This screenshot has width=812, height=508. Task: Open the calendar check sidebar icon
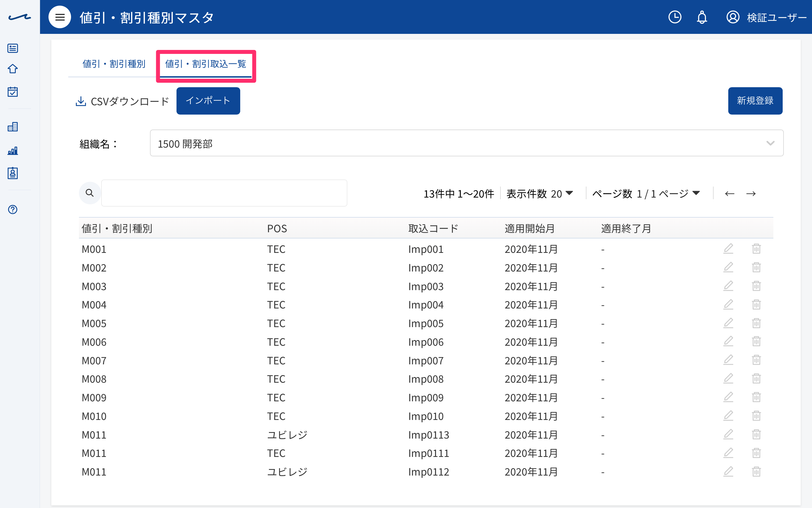tap(13, 91)
